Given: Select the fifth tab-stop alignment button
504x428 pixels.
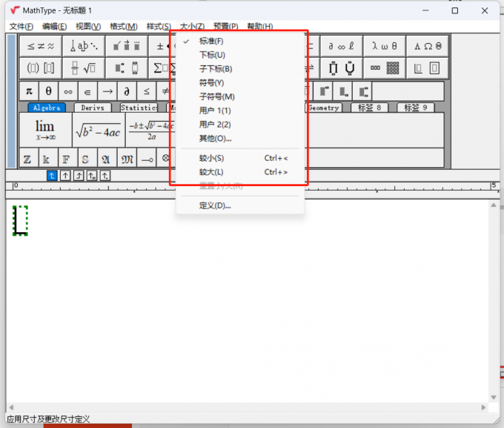Looking at the screenshot, I should click(x=105, y=176).
